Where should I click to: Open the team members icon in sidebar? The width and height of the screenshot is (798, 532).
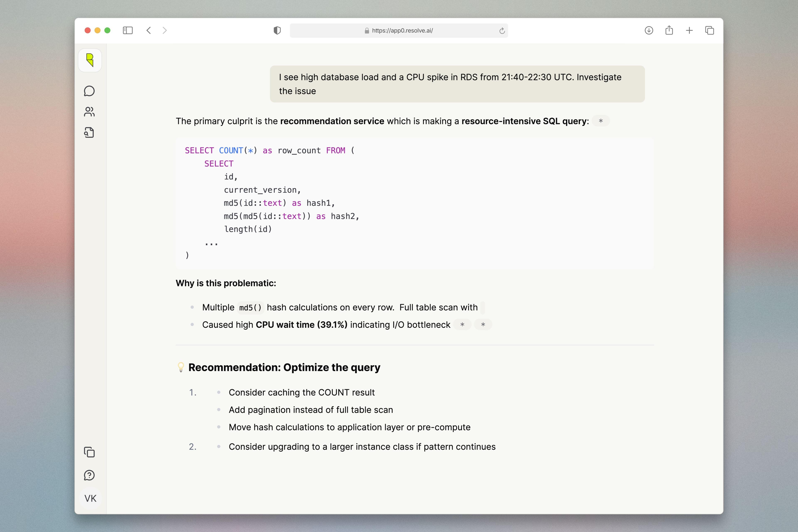coord(90,112)
